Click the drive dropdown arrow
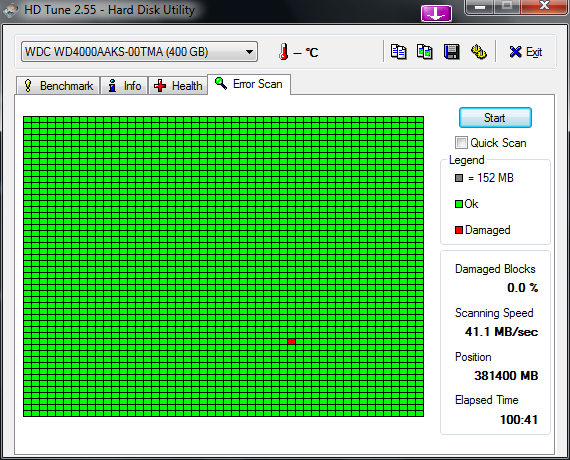 [249, 52]
